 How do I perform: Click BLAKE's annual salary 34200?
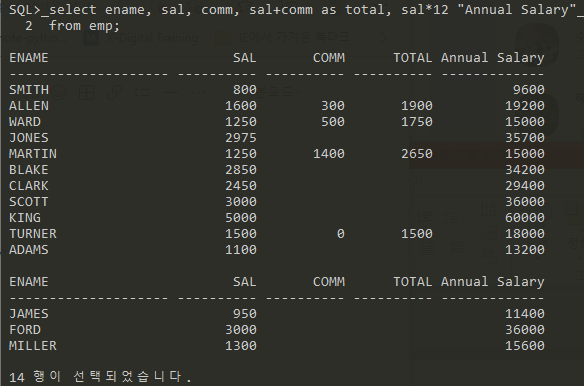[525, 170]
